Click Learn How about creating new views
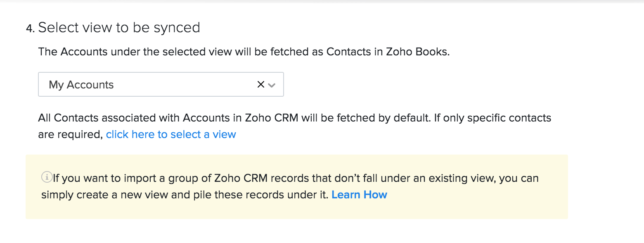644x243 pixels. click(x=359, y=194)
